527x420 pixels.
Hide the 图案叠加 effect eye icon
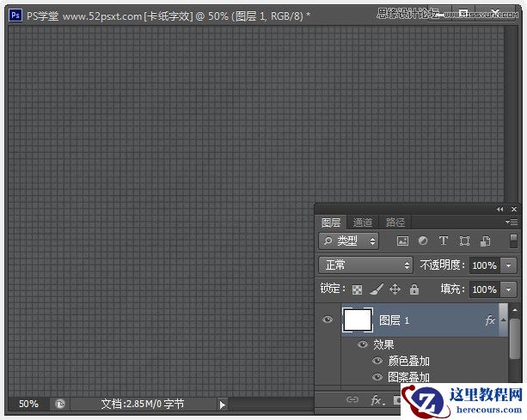pyautogui.click(x=377, y=377)
